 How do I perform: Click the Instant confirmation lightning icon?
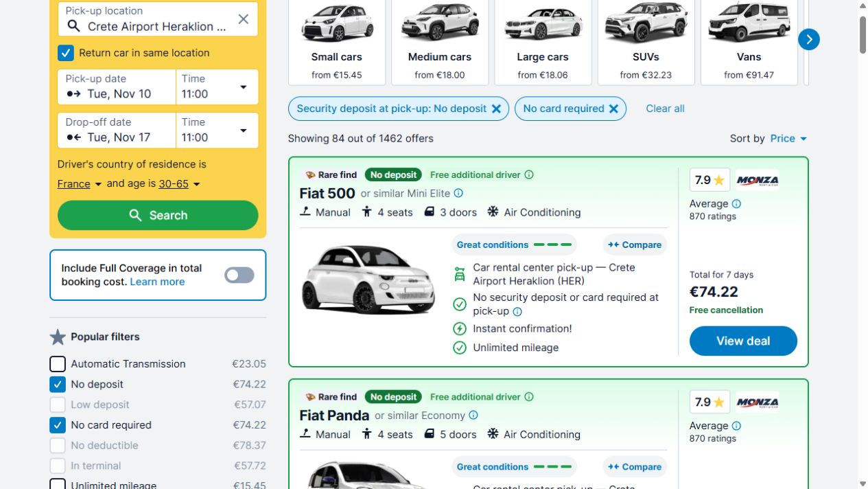(x=460, y=329)
